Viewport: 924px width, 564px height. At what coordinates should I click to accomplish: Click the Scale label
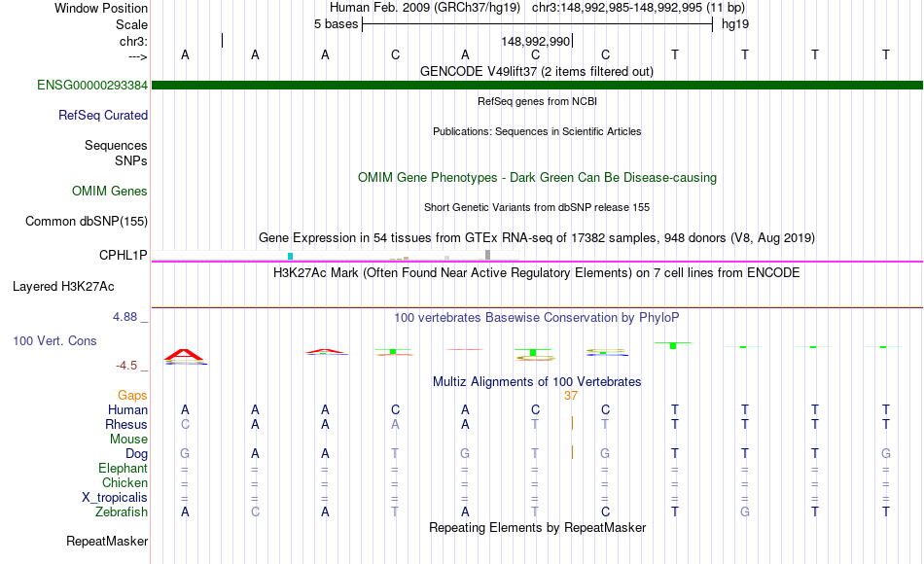tap(131, 24)
